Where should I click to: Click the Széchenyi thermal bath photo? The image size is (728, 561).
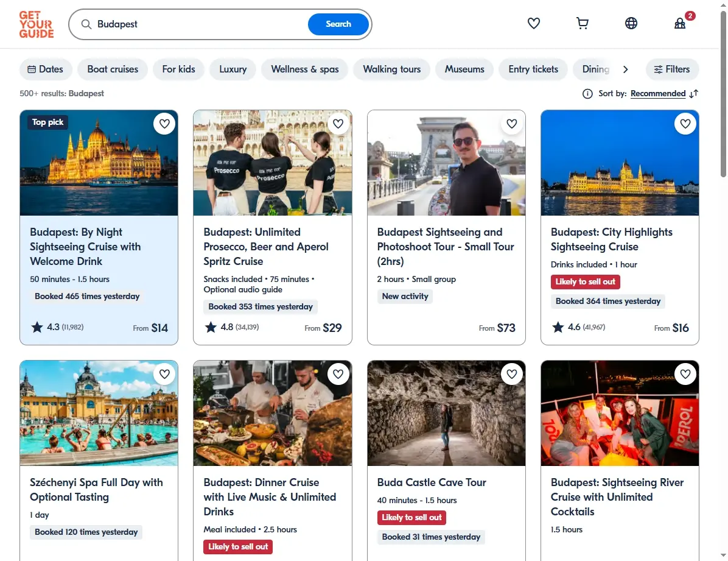pos(99,413)
